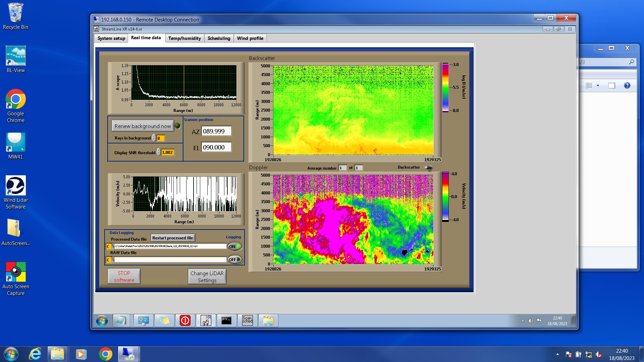Adjust Rays in background stepper arrows

(x=154, y=138)
